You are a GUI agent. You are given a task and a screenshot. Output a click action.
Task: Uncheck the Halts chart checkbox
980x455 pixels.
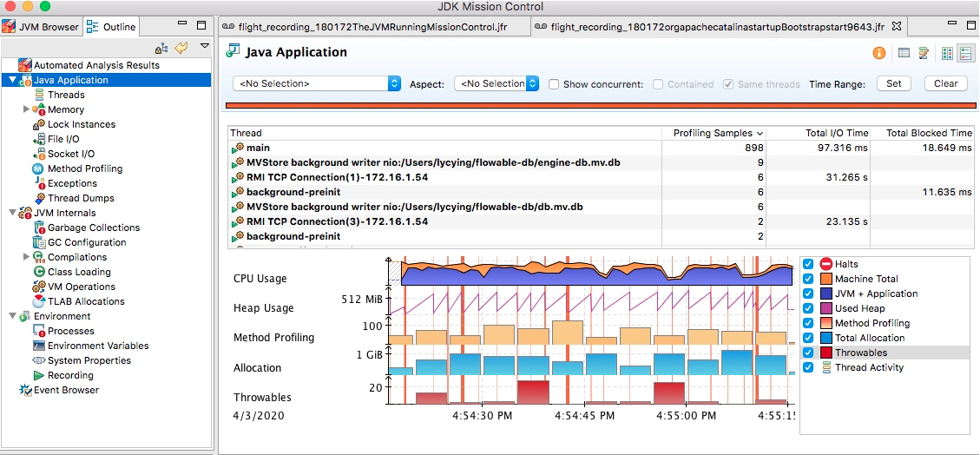coord(808,264)
